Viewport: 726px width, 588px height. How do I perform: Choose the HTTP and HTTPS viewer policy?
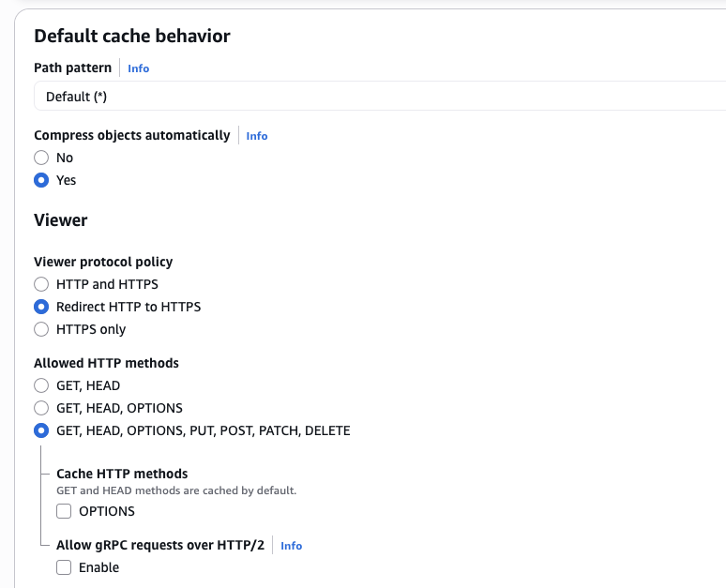point(41,284)
